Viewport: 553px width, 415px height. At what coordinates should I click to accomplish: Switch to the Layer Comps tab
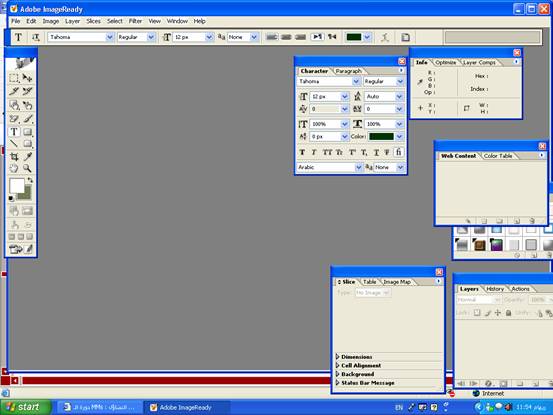[x=479, y=62]
